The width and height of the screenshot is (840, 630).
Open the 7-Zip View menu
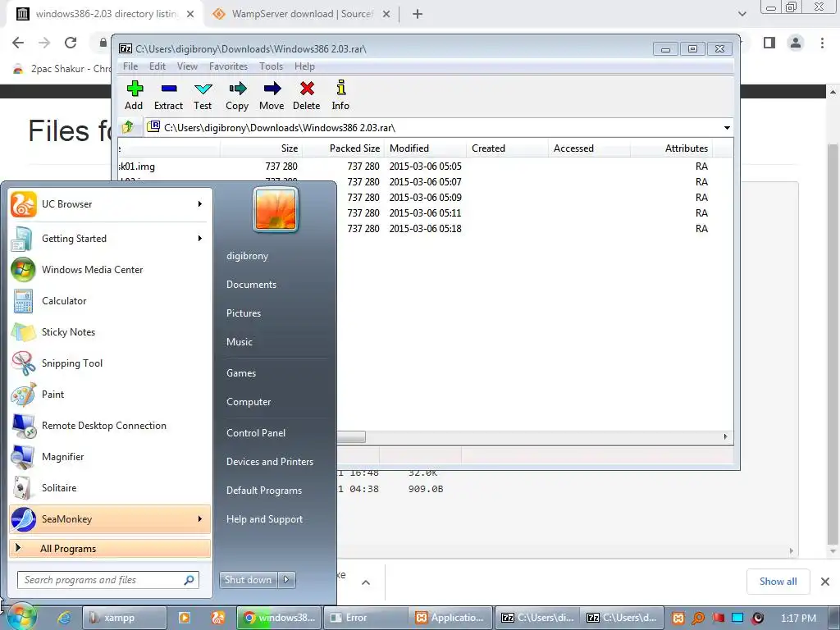click(x=188, y=66)
